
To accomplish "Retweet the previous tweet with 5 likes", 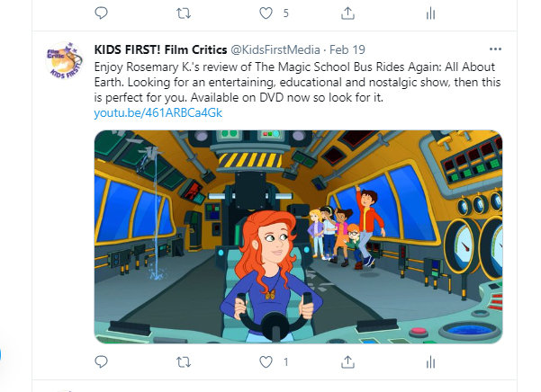I will [184, 13].
